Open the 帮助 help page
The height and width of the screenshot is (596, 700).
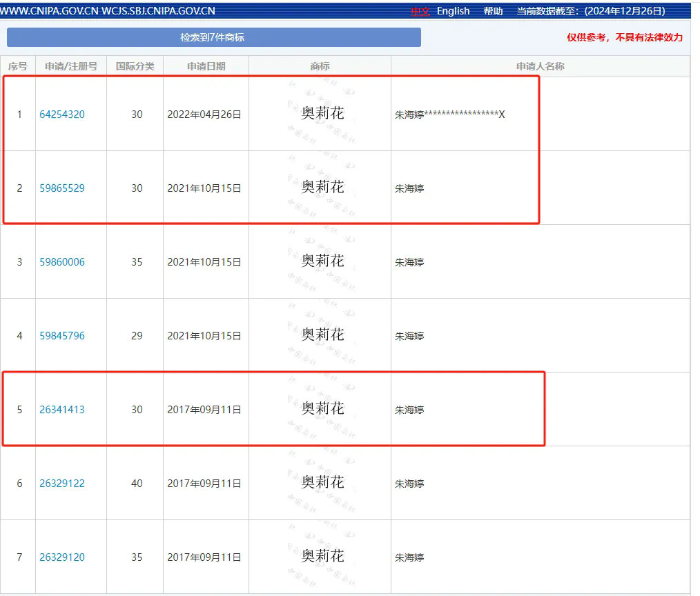pos(493,11)
